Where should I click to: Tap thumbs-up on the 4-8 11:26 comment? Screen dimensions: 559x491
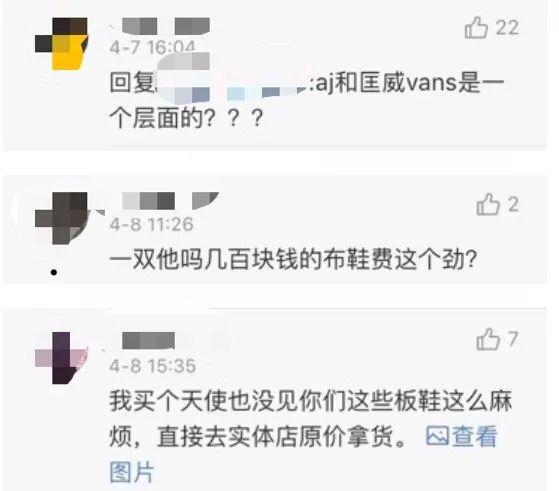pyautogui.click(x=488, y=204)
